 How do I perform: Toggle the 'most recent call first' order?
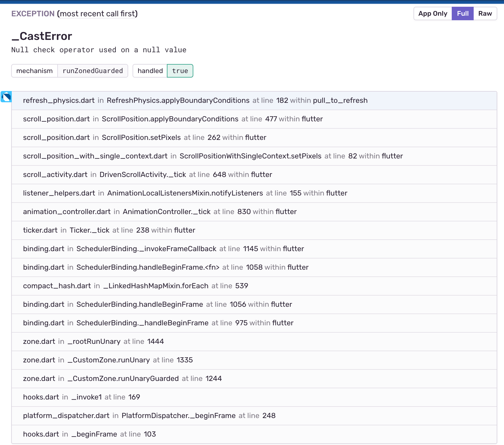pyautogui.click(x=97, y=14)
